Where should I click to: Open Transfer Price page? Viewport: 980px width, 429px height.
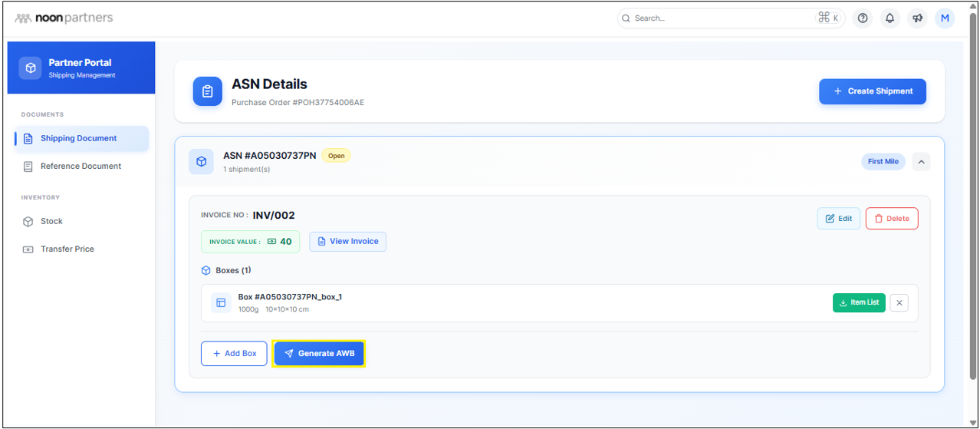(67, 249)
